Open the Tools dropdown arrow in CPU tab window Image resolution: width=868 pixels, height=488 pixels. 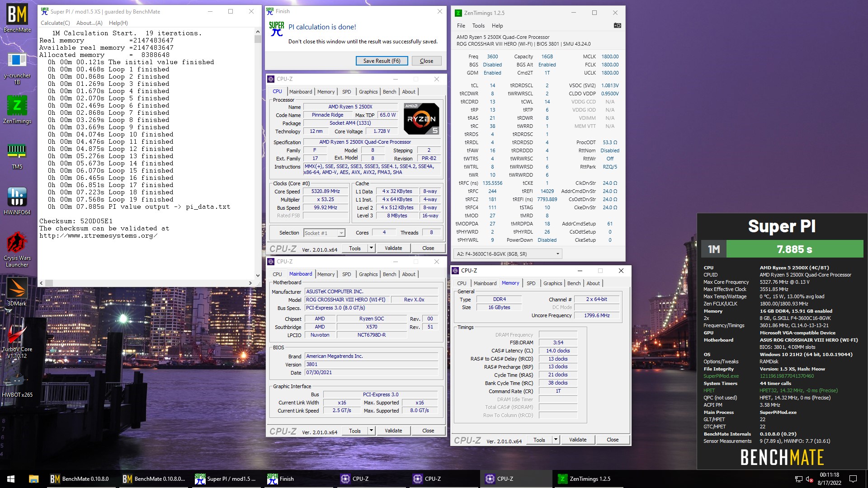[371, 248]
